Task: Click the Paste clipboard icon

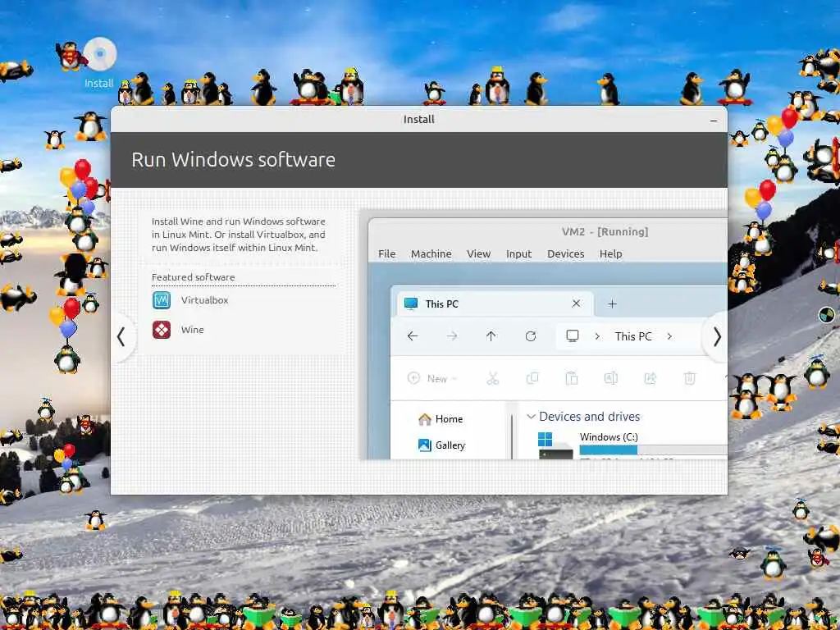Action: [x=572, y=379]
